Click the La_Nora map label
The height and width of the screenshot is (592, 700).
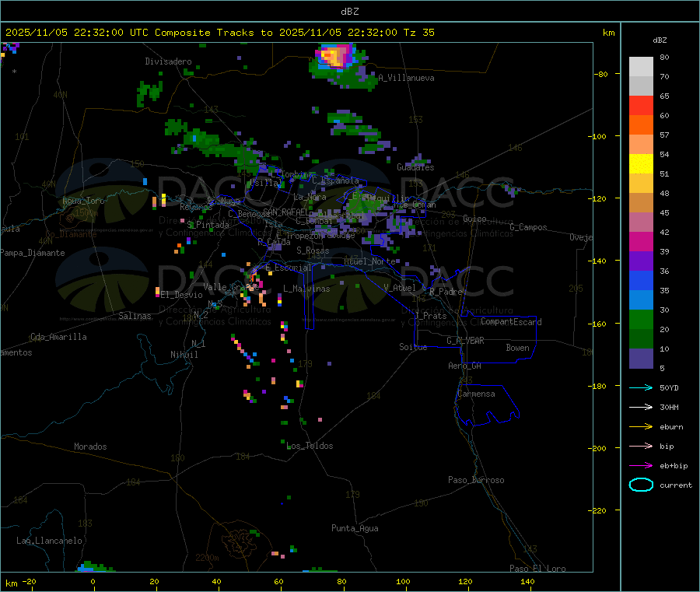tap(310, 197)
